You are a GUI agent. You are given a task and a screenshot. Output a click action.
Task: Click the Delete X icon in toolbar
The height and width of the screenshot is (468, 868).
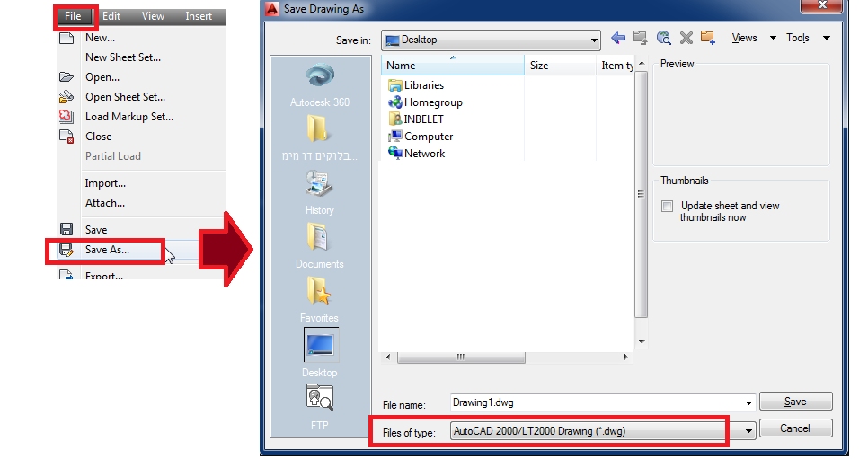point(686,38)
